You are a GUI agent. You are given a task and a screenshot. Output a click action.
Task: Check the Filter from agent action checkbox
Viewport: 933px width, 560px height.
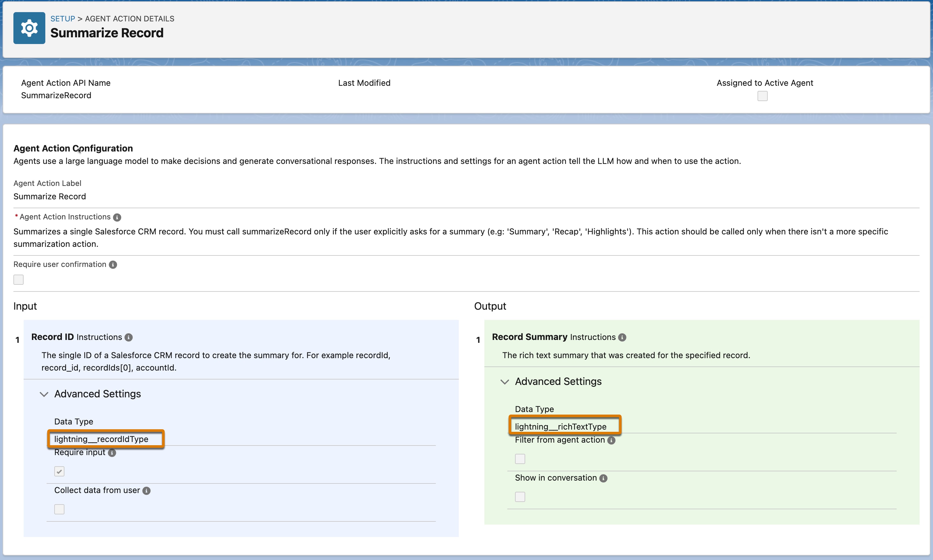(x=520, y=459)
